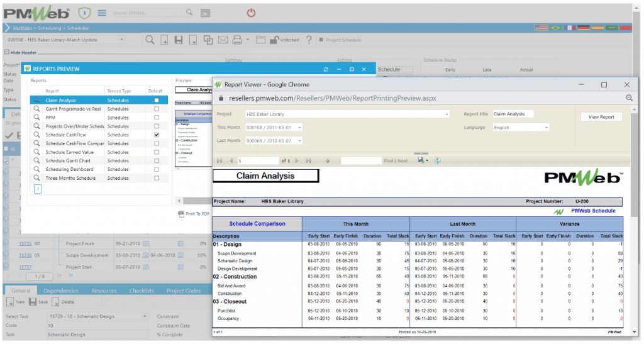Image resolution: width=644 pixels, height=344 pixels.
Task: Uncheck the Default checkbox for Schedule CashFlow
Action: tap(157, 135)
